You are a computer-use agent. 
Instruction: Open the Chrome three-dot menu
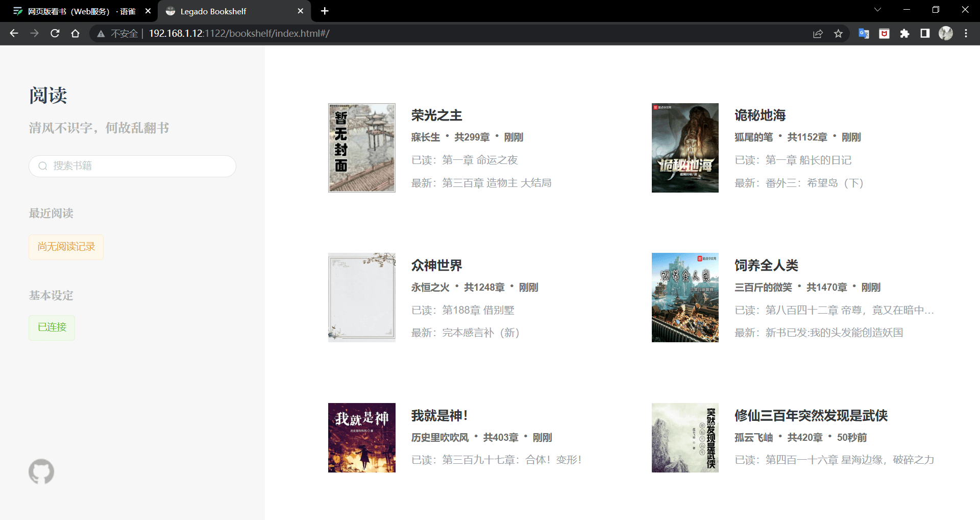[966, 33]
